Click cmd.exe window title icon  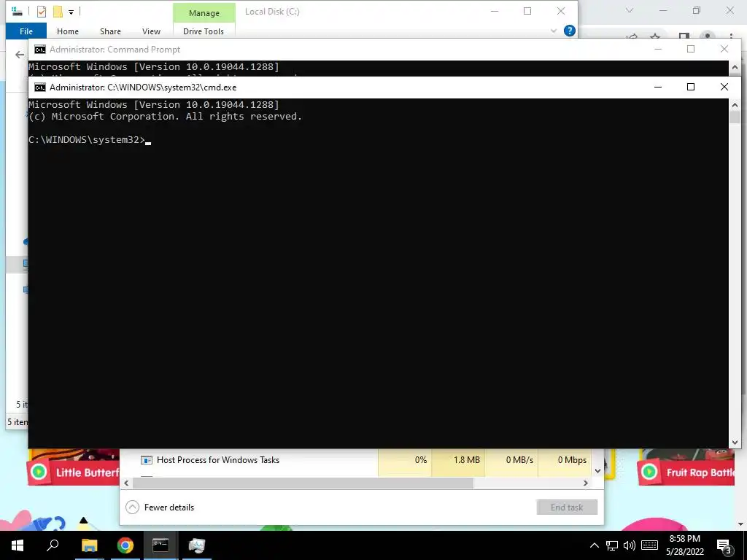point(40,87)
